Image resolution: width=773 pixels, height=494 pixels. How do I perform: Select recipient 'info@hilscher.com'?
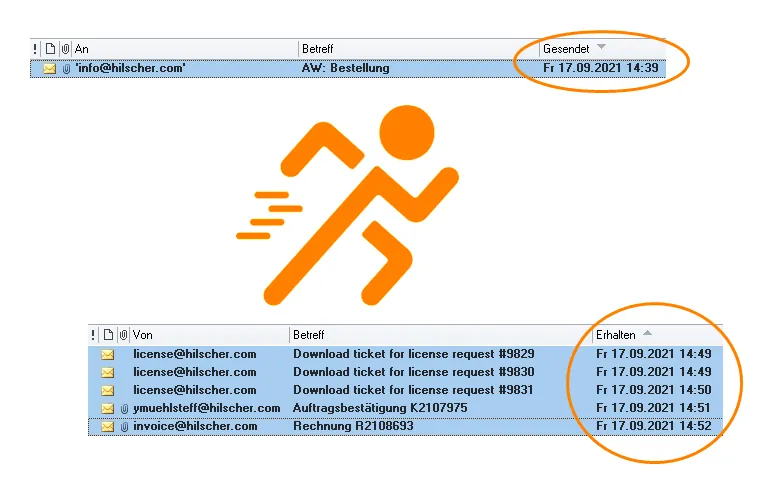click(130, 68)
